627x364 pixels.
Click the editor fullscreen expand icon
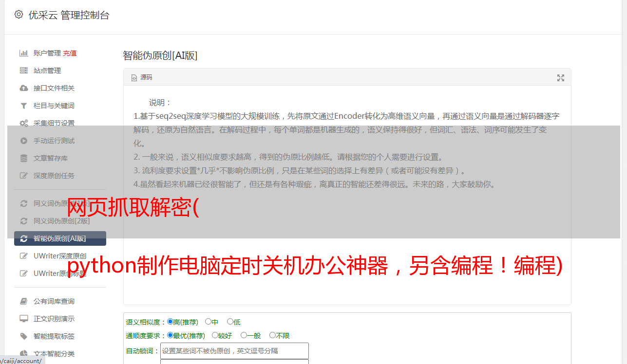(x=561, y=78)
